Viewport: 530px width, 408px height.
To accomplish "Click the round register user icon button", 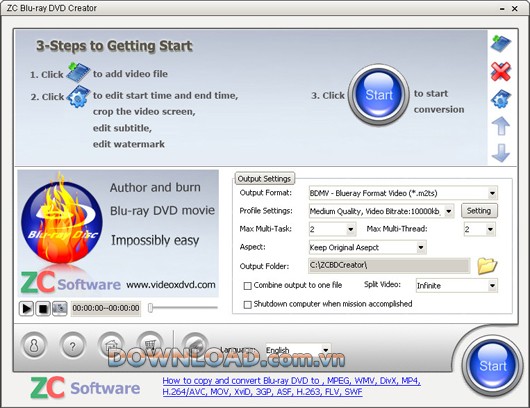I will point(33,345).
